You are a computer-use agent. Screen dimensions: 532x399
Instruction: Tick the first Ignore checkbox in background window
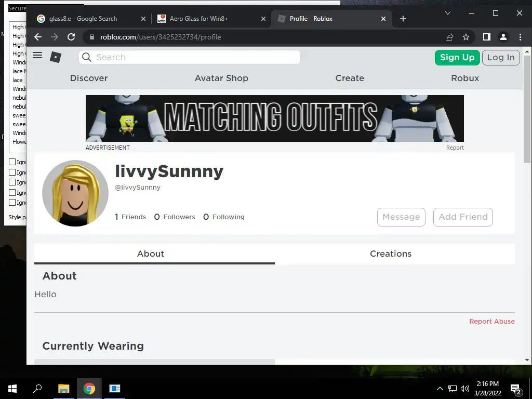click(x=12, y=162)
